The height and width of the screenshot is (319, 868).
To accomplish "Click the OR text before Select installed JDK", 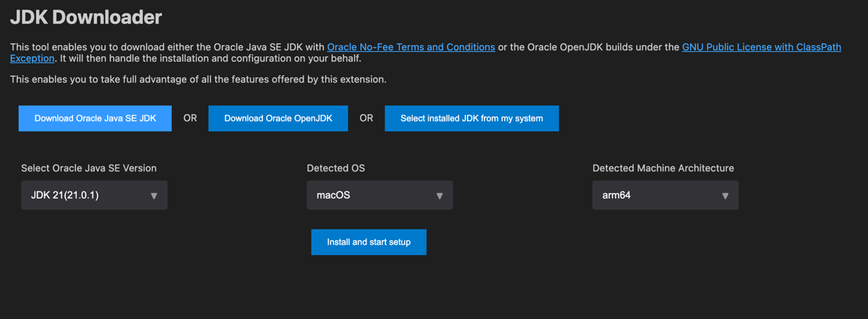I will coord(366,119).
